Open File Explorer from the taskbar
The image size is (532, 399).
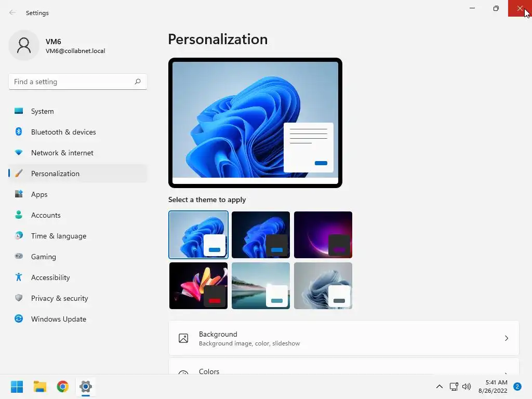[39, 387]
